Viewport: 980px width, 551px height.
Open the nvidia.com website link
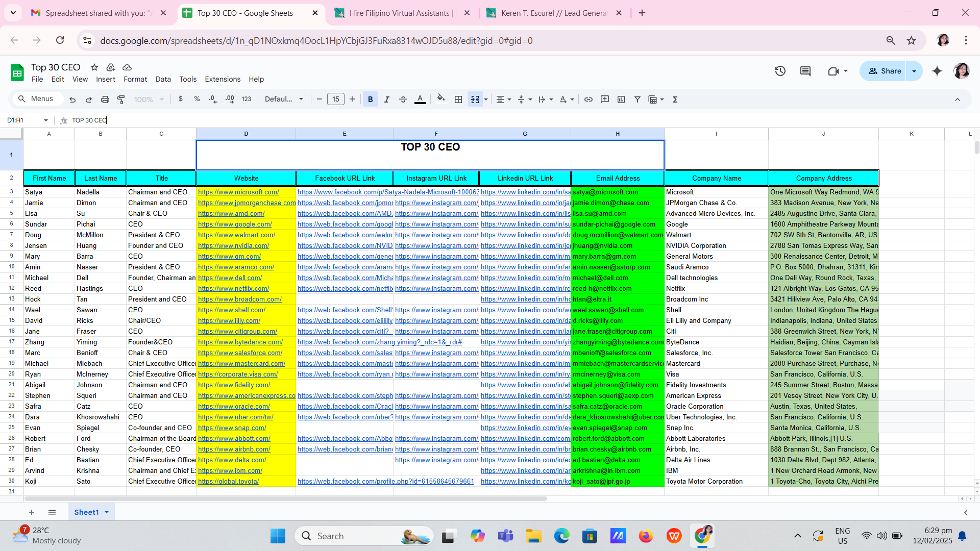click(x=233, y=246)
